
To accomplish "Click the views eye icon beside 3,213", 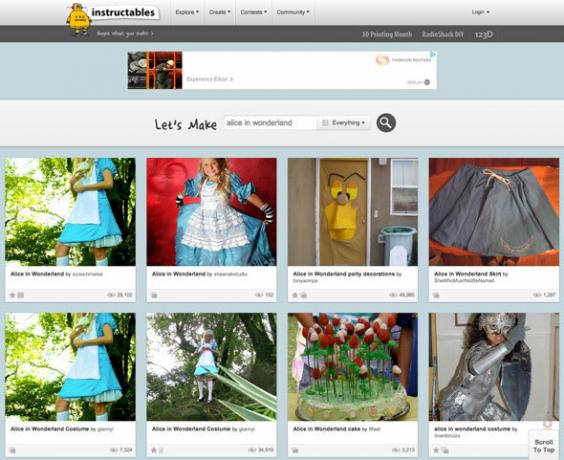I will point(396,450).
